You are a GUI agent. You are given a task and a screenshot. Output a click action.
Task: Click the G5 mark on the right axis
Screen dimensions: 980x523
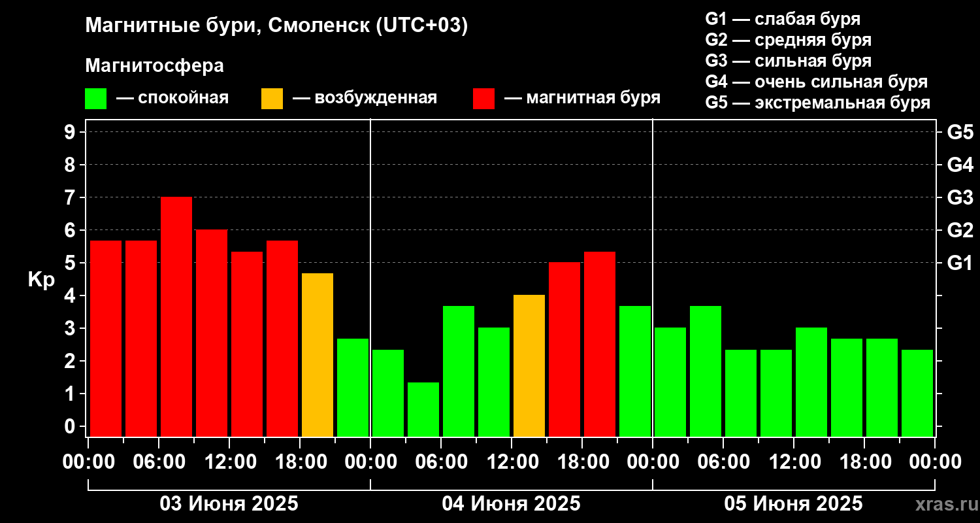tap(960, 132)
